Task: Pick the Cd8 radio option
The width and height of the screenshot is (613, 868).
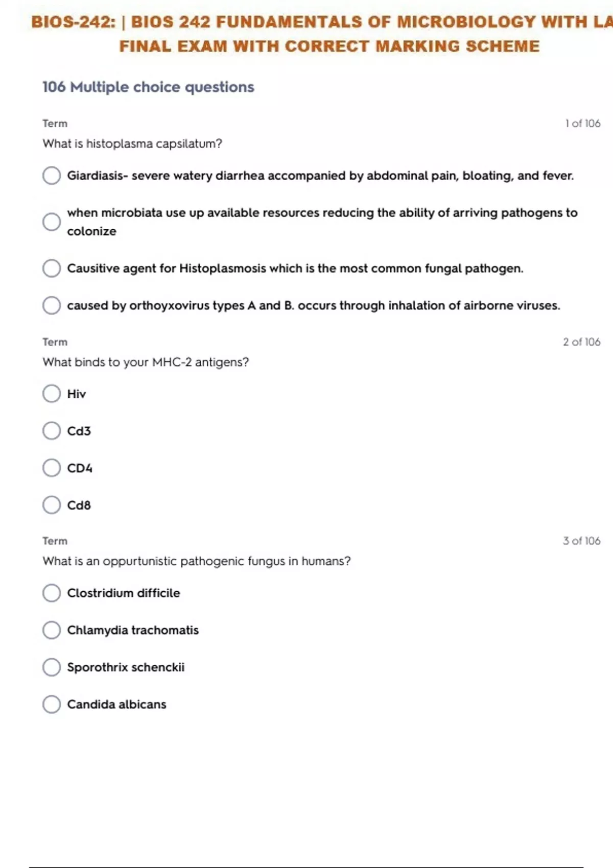Action: (x=52, y=505)
